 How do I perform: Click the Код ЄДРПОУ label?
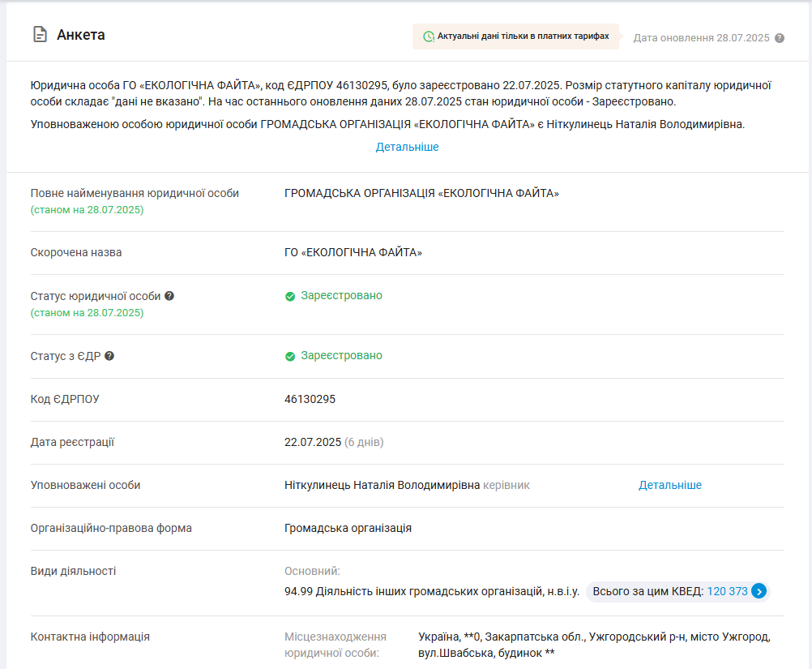tap(65, 399)
